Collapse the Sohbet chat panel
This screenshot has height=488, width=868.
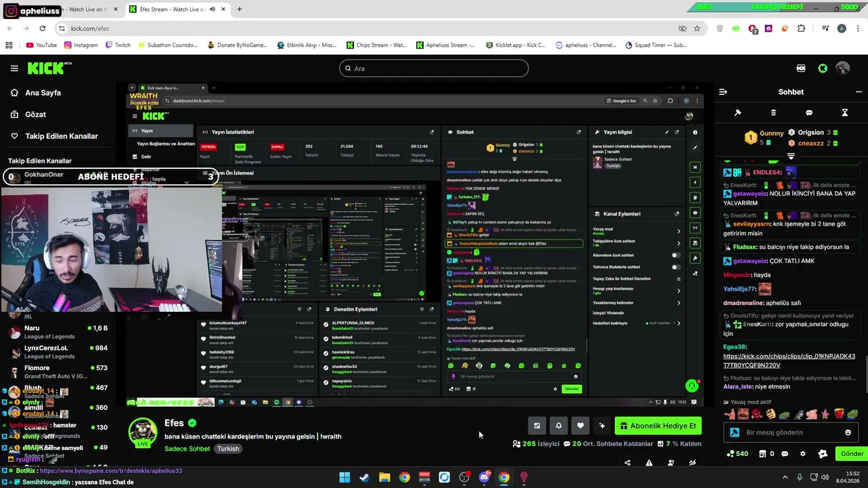pos(723,92)
